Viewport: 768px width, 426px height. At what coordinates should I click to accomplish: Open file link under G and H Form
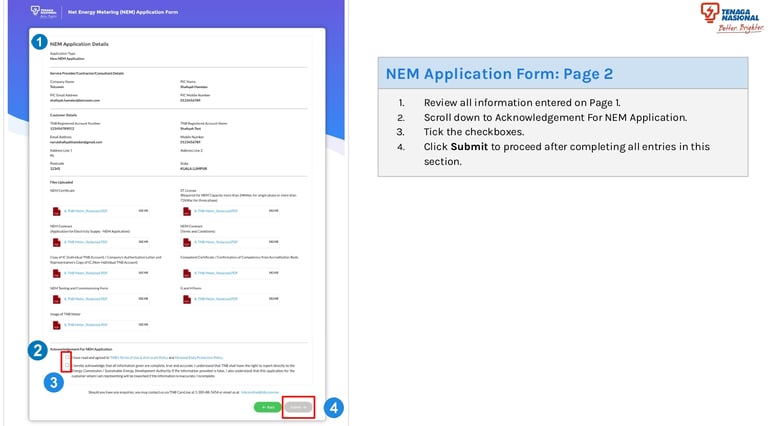pyautogui.click(x=216, y=299)
